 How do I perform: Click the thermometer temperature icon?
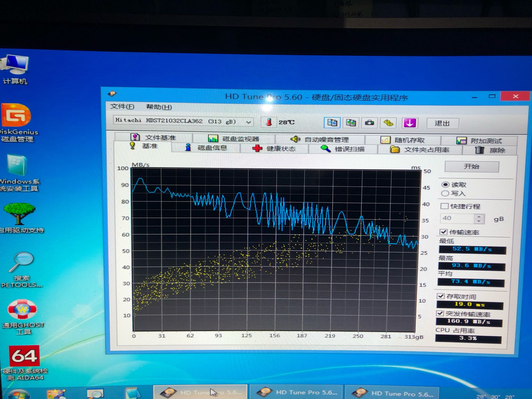tap(269, 122)
